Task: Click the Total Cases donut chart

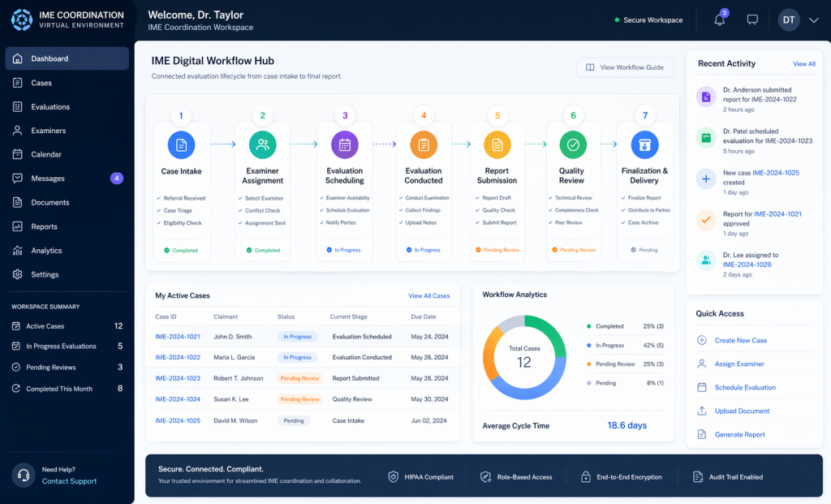Action: point(524,357)
